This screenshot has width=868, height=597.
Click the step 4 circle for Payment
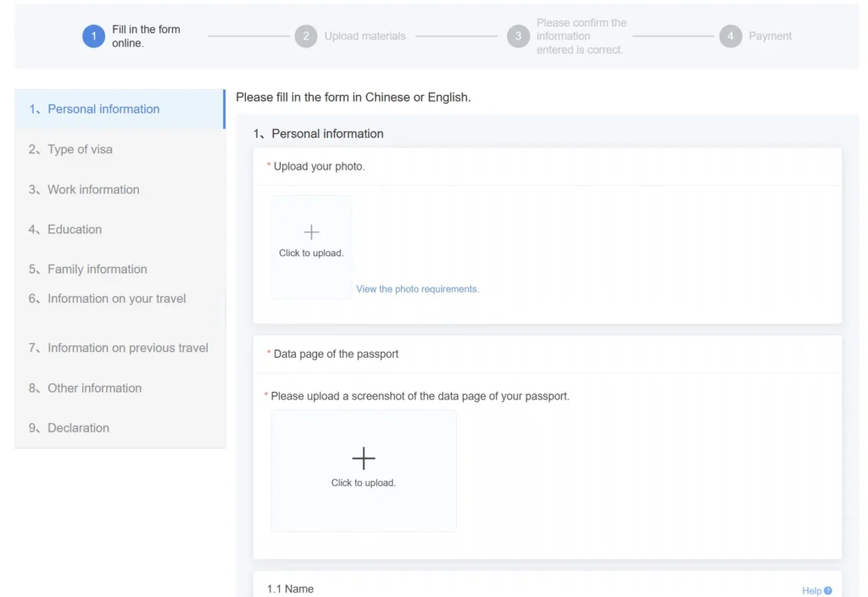tap(731, 36)
